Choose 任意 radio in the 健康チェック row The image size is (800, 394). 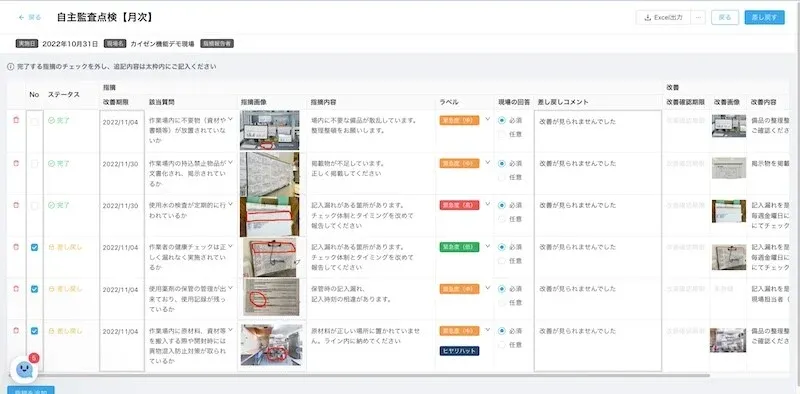coord(502,260)
